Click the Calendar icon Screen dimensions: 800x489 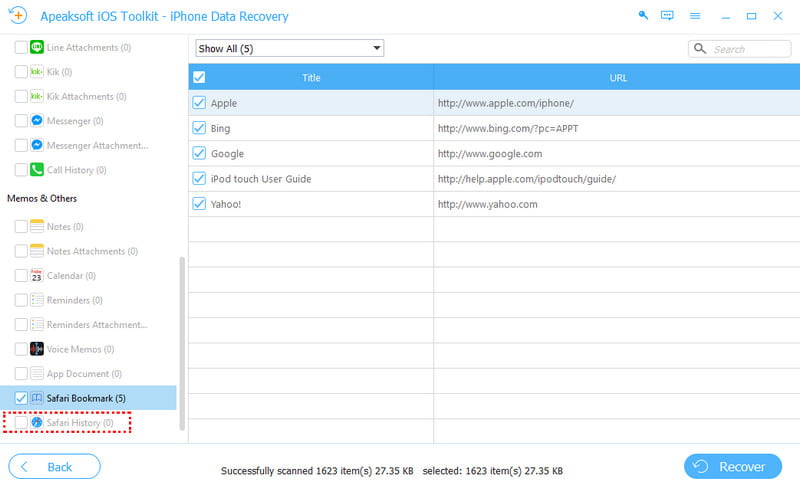(37, 276)
